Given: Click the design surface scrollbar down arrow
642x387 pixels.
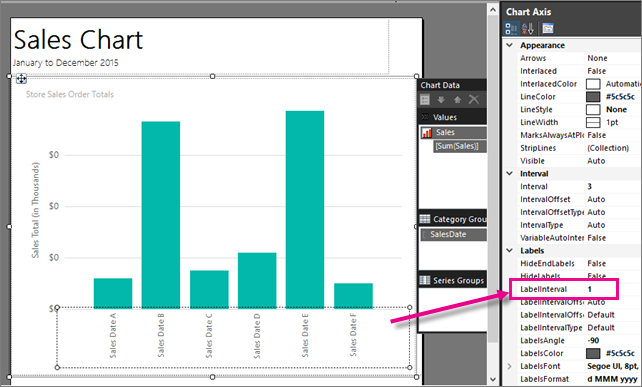Looking at the screenshot, I should (493, 380).
